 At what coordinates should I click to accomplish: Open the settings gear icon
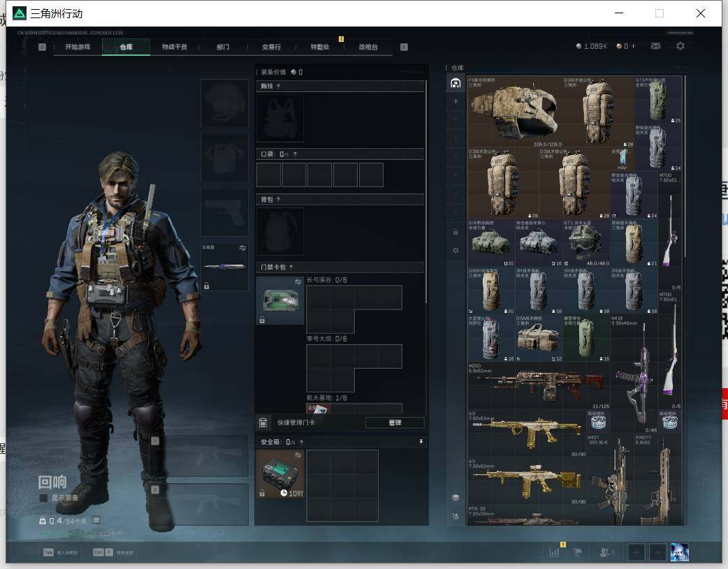tap(680, 46)
